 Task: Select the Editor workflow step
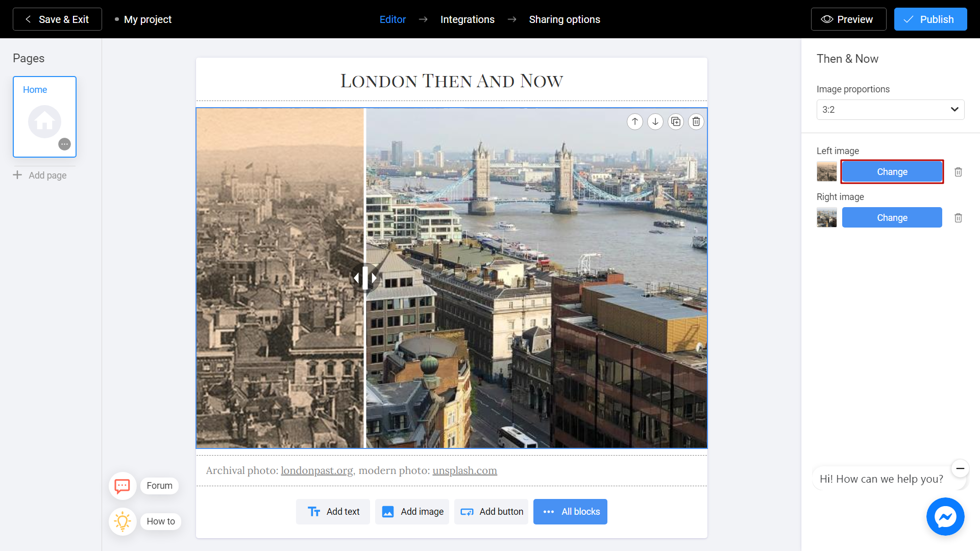393,19
